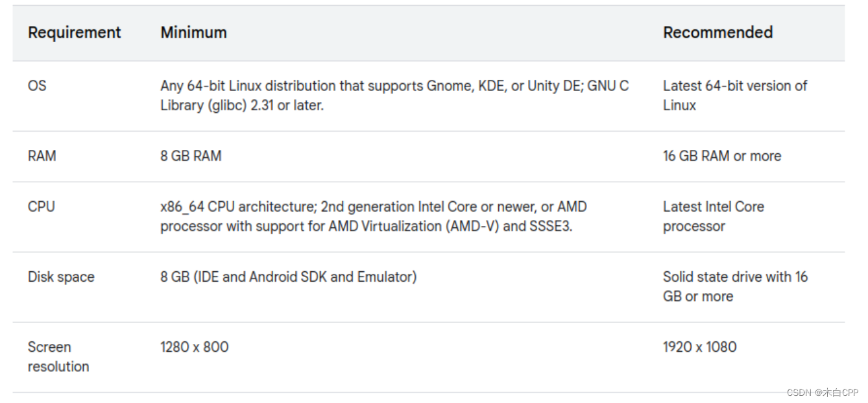This screenshot has height=403, width=868.
Task: Click Latest Intel Core processor cell
Action: click(x=714, y=216)
